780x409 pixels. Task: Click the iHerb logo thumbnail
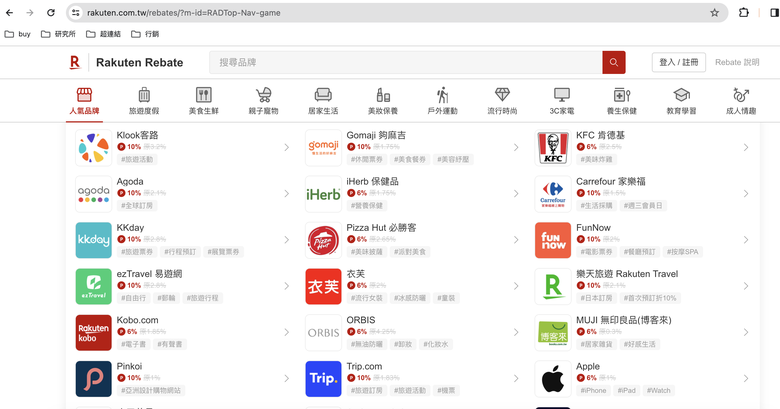tap(323, 194)
